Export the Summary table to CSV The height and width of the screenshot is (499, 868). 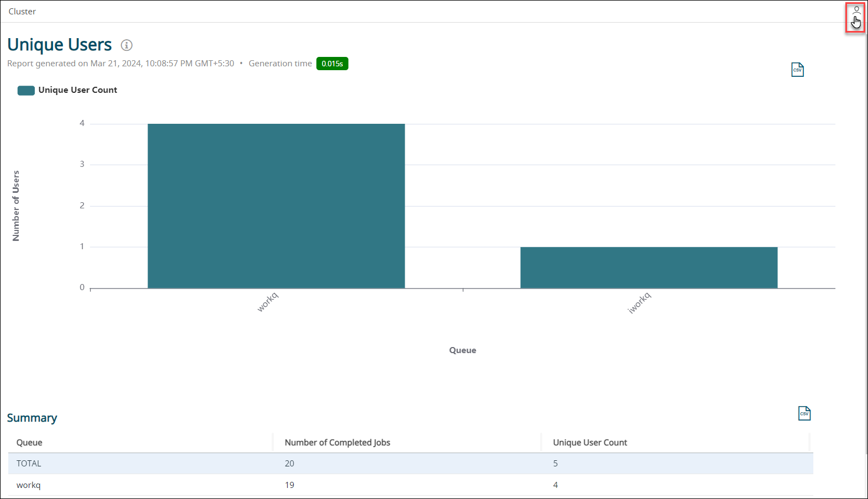click(805, 413)
